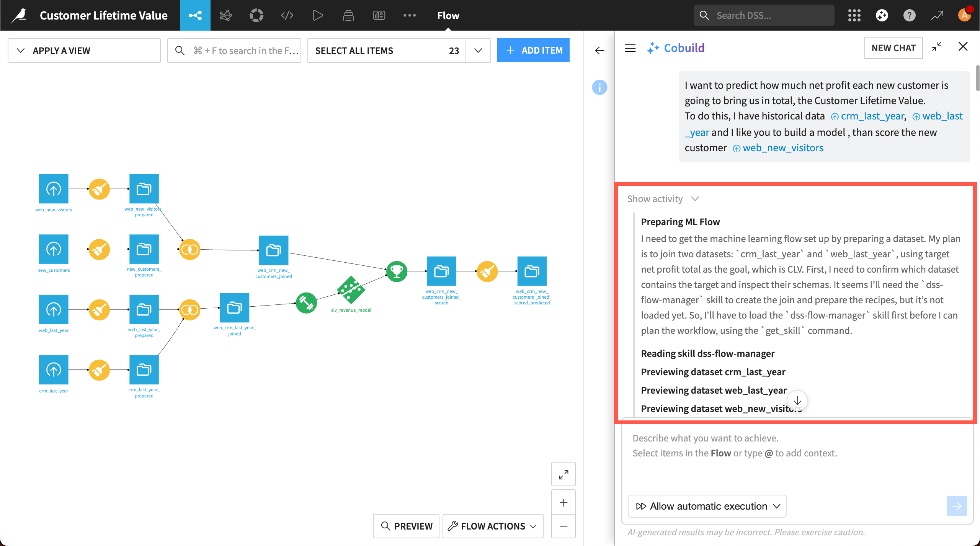Image resolution: width=980 pixels, height=546 pixels.
Task: Select the web_crm_new_customers_joined dataset
Action: click(274, 250)
